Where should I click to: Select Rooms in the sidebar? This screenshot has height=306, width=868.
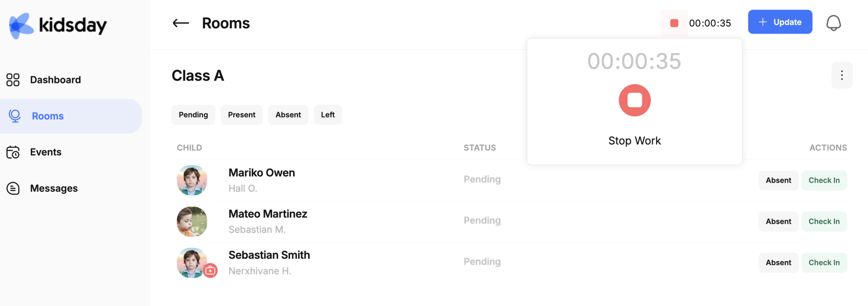[x=71, y=116]
